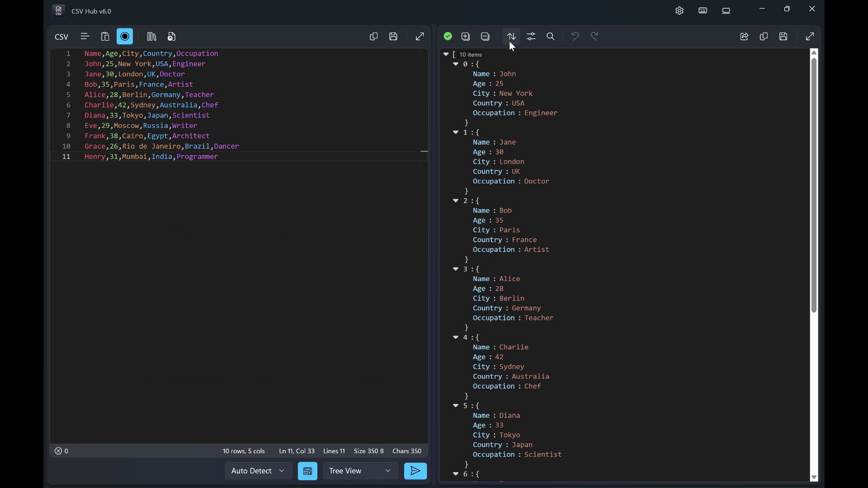
Task: Click line number 6 in the gutter
Action: 68,105
